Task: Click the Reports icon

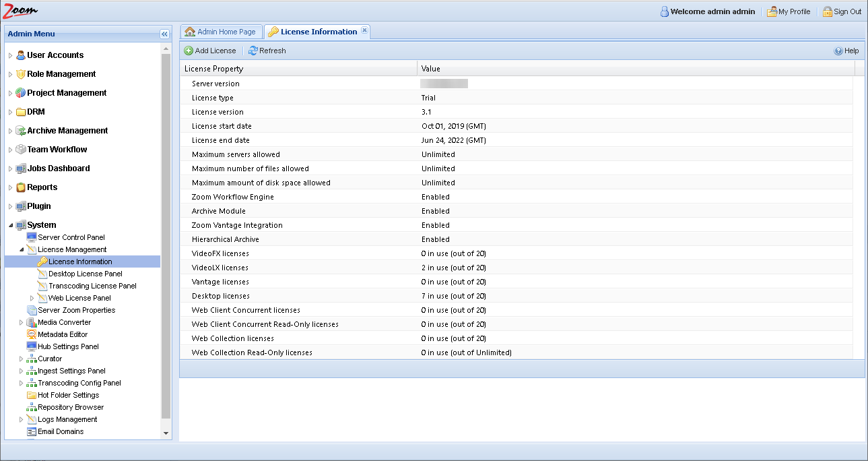Action: click(x=21, y=187)
